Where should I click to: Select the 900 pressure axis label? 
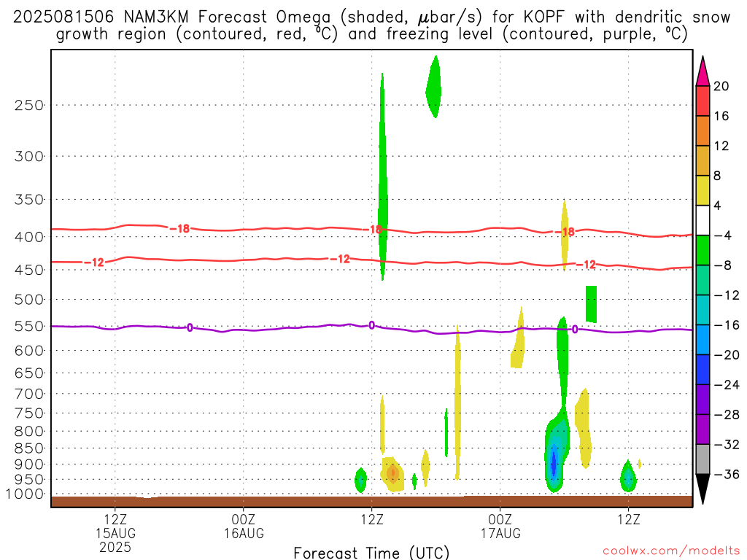tap(29, 464)
